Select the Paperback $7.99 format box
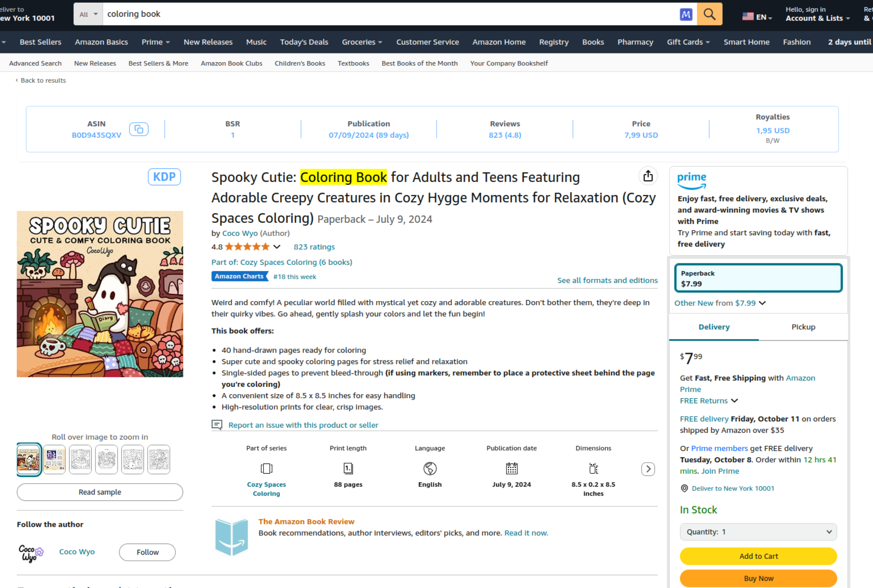The height and width of the screenshot is (588, 873). coord(758,278)
